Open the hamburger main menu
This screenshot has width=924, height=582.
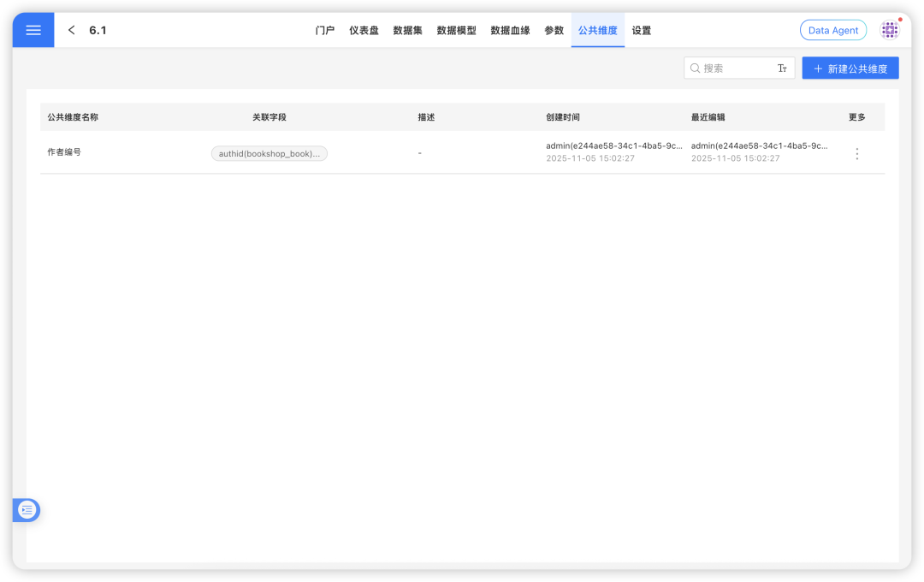tap(33, 30)
